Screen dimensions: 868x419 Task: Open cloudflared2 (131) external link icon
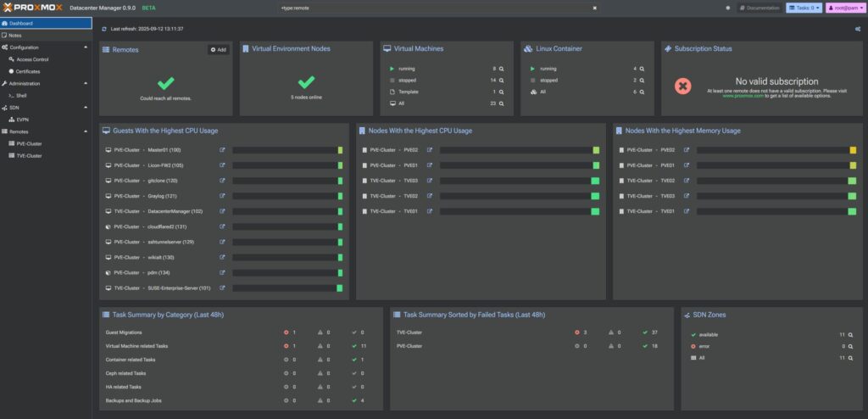[222, 226]
